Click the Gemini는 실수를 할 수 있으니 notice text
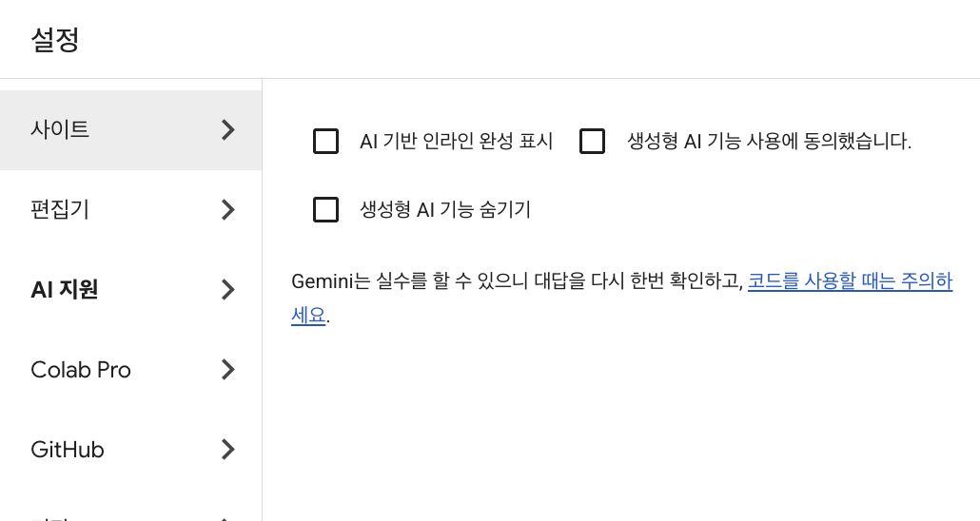The height and width of the screenshot is (521, 980). click(517, 281)
